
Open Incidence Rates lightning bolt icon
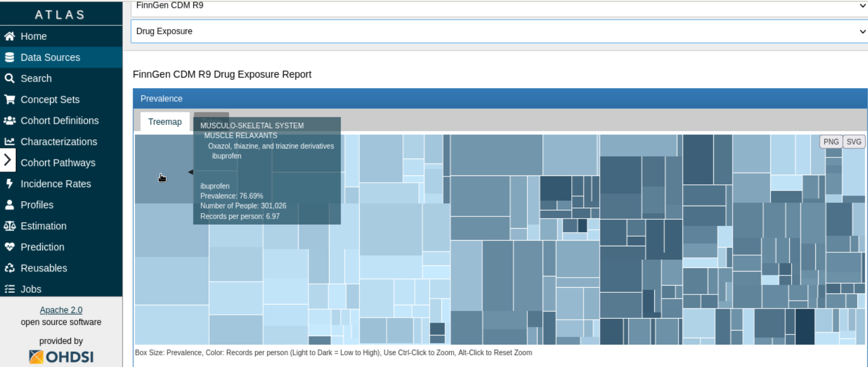click(9, 184)
